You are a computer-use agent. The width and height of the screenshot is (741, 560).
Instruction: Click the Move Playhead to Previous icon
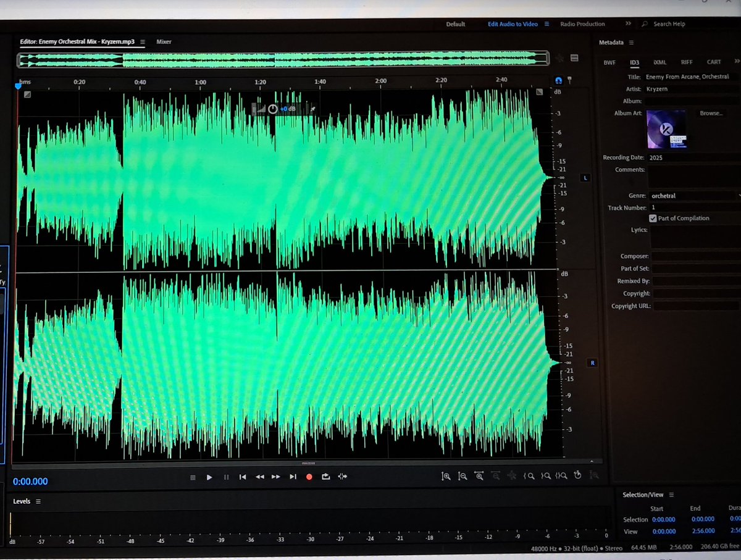tap(243, 477)
